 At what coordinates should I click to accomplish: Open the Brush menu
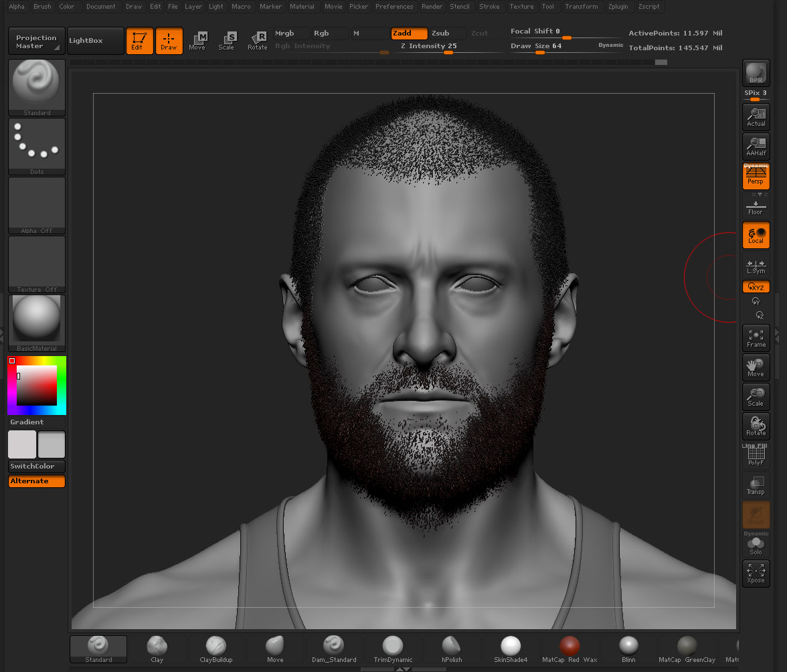coord(42,7)
